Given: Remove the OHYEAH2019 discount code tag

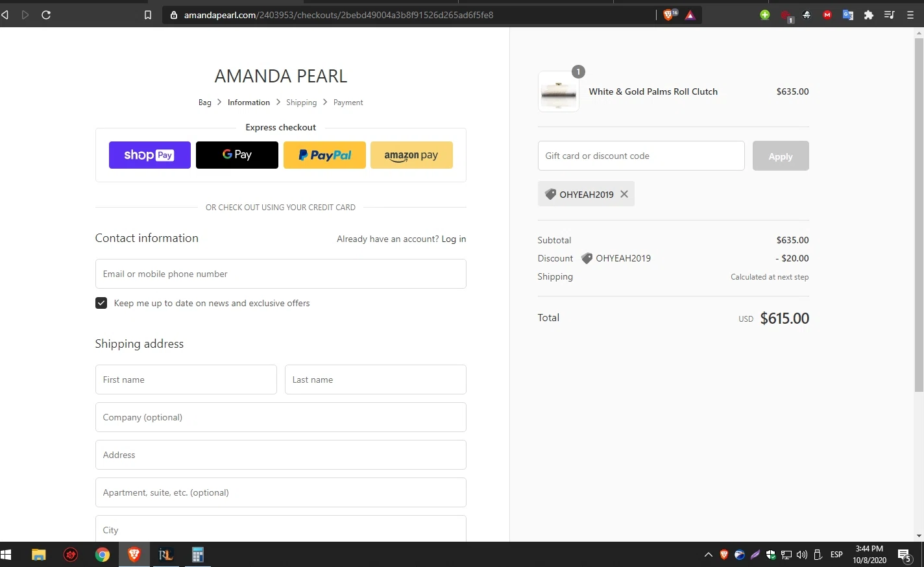Looking at the screenshot, I should coord(624,194).
